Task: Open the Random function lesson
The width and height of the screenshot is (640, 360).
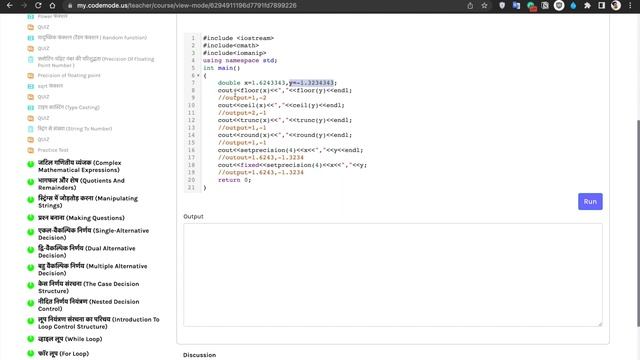Action: (x=92, y=38)
